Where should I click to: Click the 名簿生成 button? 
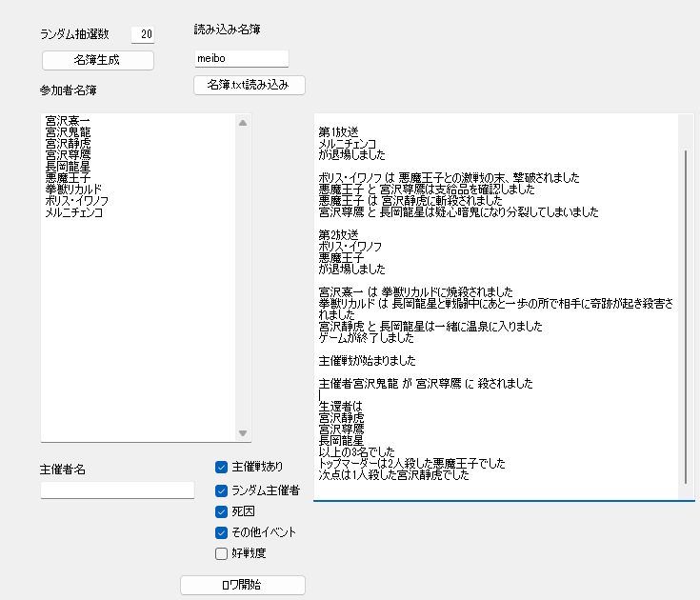pyautogui.click(x=98, y=60)
